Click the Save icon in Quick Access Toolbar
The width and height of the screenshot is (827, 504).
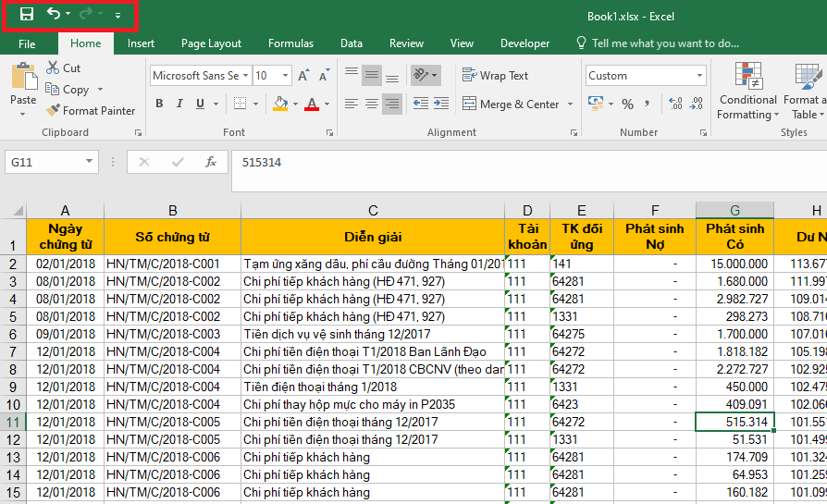point(27,15)
